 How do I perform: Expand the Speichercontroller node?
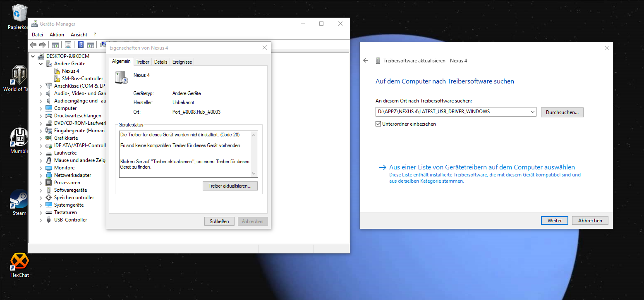coord(41,198)
